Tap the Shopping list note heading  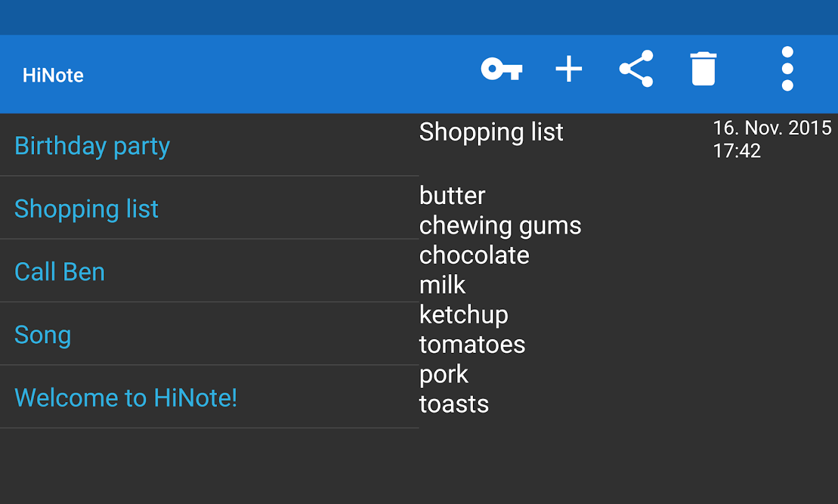tap(491, 132)
